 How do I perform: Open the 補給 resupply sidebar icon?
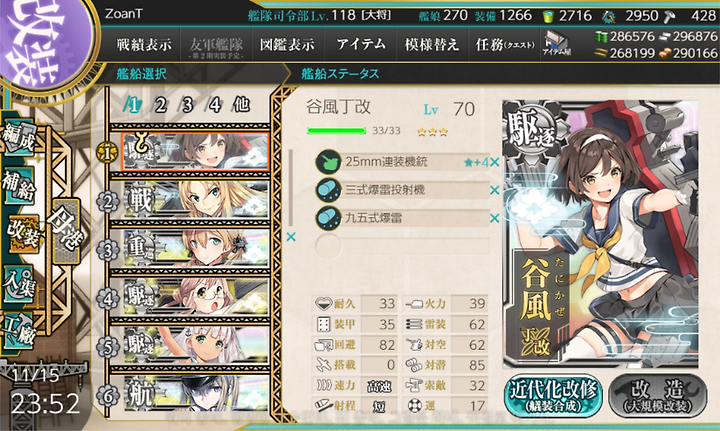pyautogui.click(x=18, y=185)
